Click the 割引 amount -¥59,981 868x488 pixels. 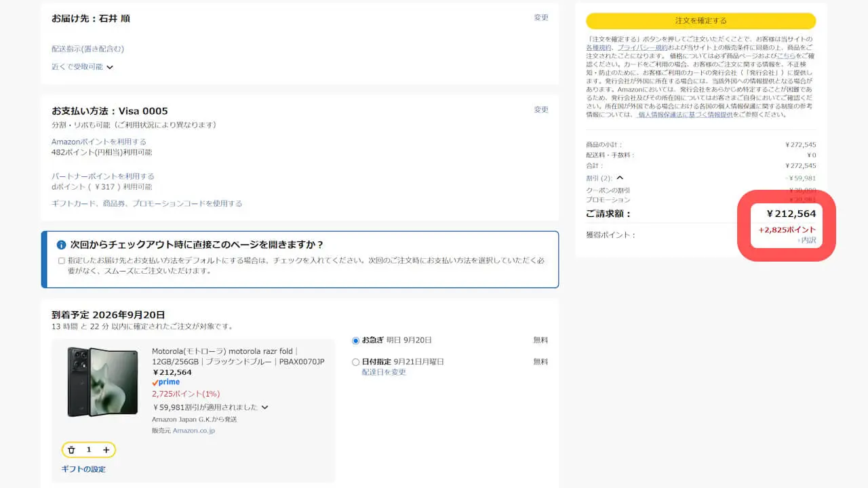coord(800,178)
